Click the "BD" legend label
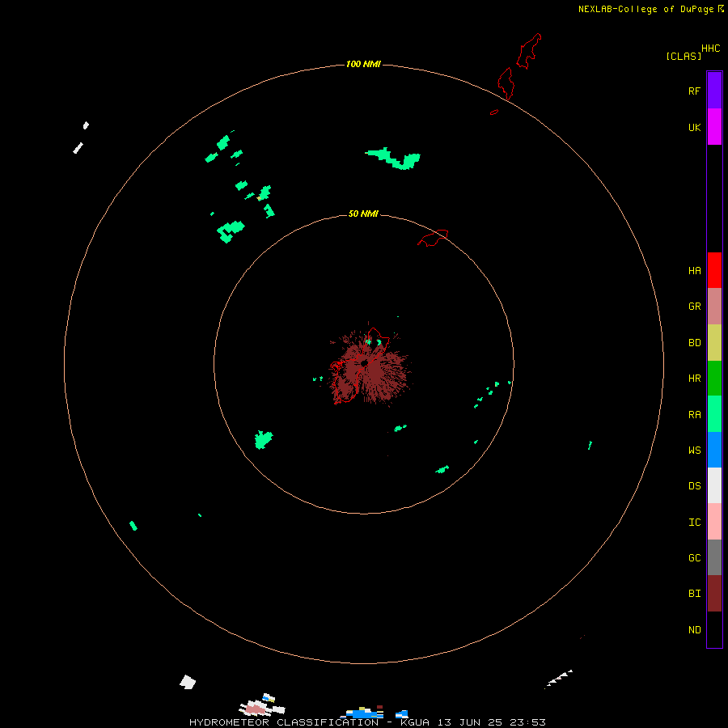This screenshot has height=728, width=728. pyautogui.click(x=695, y=343)
